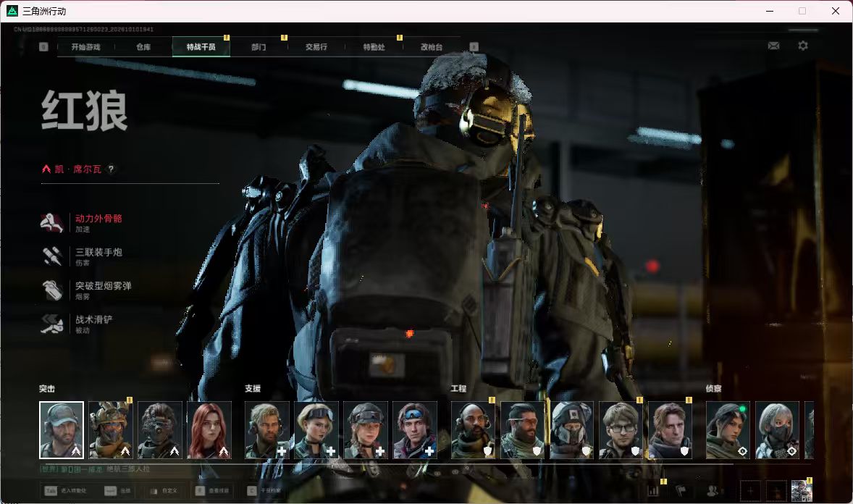Select the first 侦察 operator portrait
The image size is (853, 504).
point(728,430)
